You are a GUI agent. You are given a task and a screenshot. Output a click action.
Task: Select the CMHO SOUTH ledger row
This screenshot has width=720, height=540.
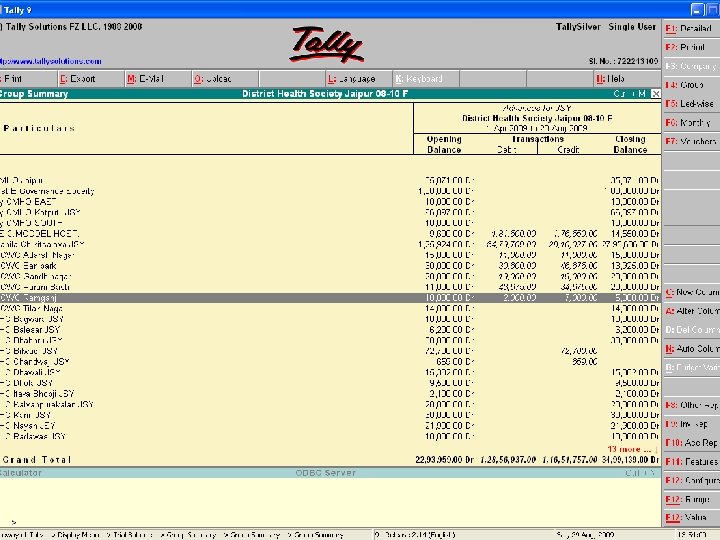(x=330, y=223)
